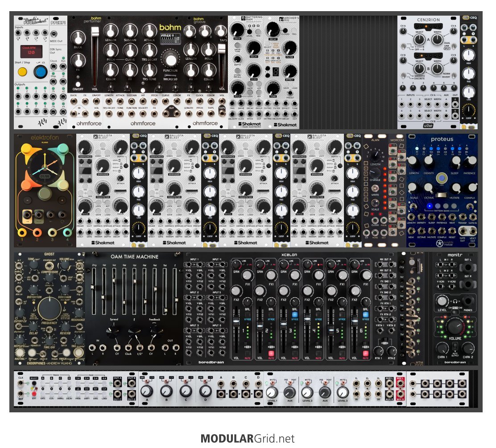Open the MODULARGrid.net logo link
The width and height of the screenshot is (496, 448).
pyautogui.click(x=248, y=439)
